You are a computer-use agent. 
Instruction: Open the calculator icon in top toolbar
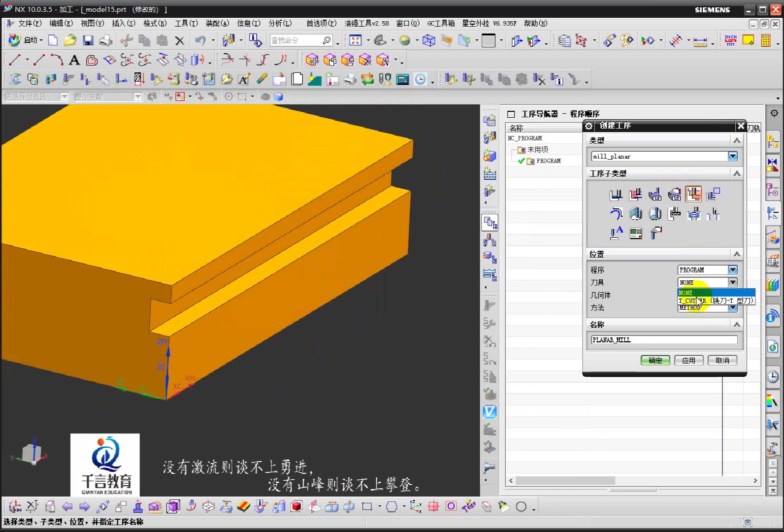click(766, 40)
